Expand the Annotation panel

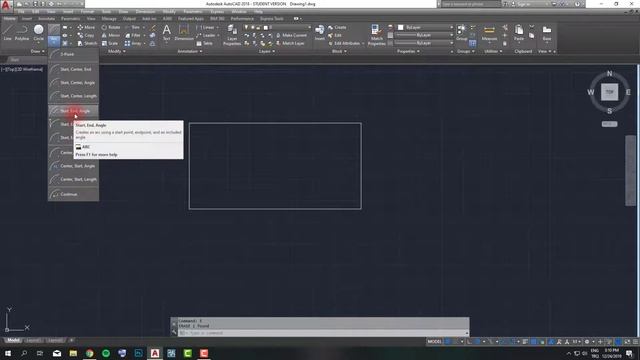tap(190, 51)
